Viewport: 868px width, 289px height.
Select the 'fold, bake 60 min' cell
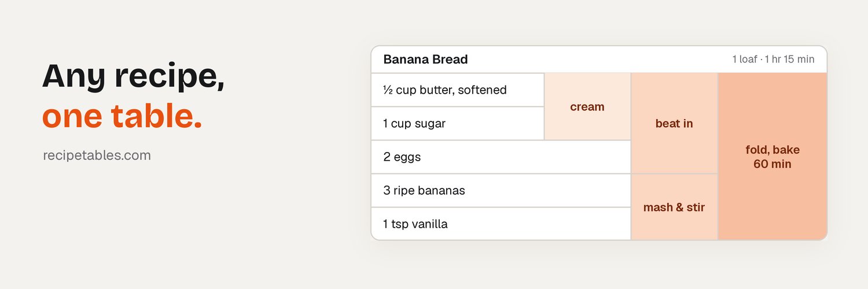click(773, 157)
